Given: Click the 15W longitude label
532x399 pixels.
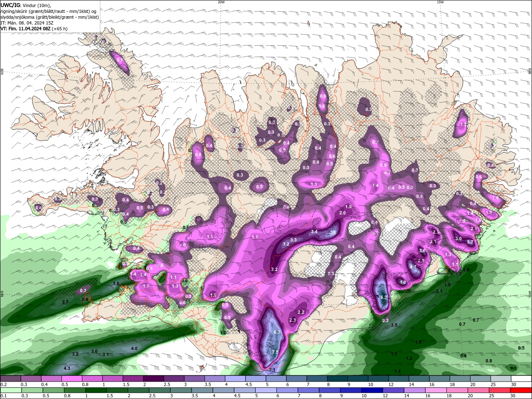Looking at the screenshot, I should point(440,2).
